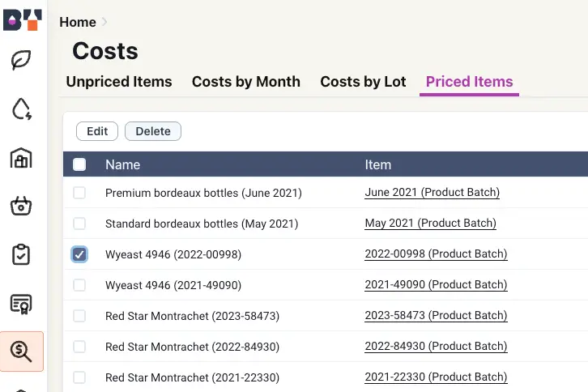
Task: Open May 2021 (Product Batch) link
Action: [431, 223]
